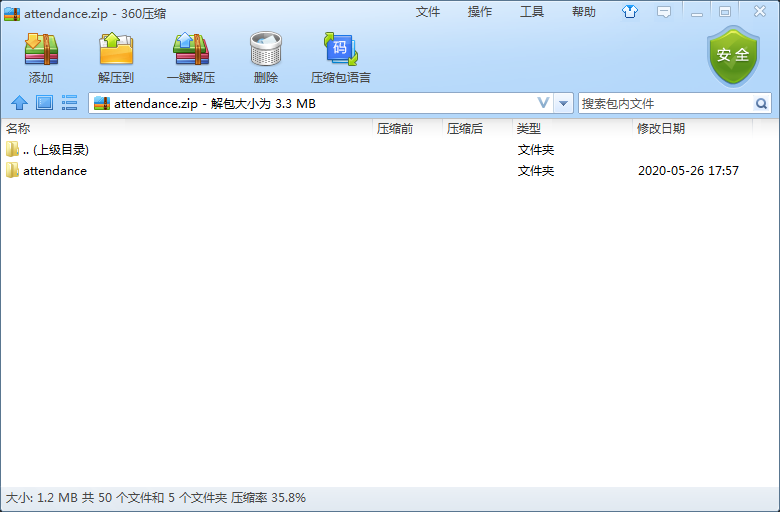The width and height of the screenshot is (780, 512).
Task: Click the 360压缩 app icon in title bar
Action: point(11,13)
